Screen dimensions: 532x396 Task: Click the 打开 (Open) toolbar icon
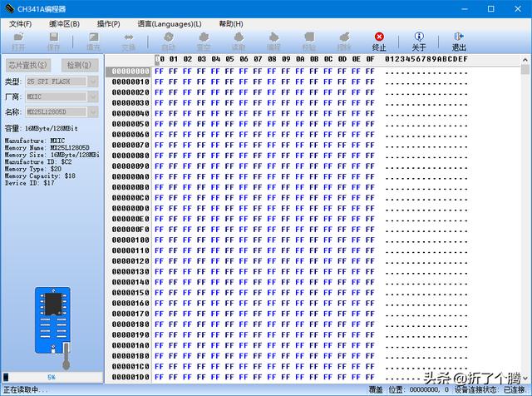click(x=18, y=41)
